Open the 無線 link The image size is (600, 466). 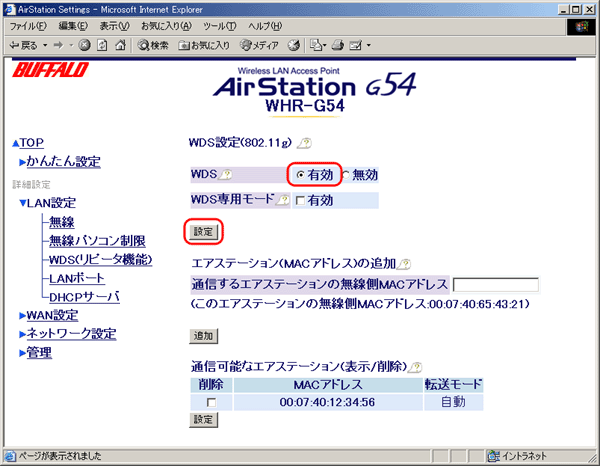(62, 222)
